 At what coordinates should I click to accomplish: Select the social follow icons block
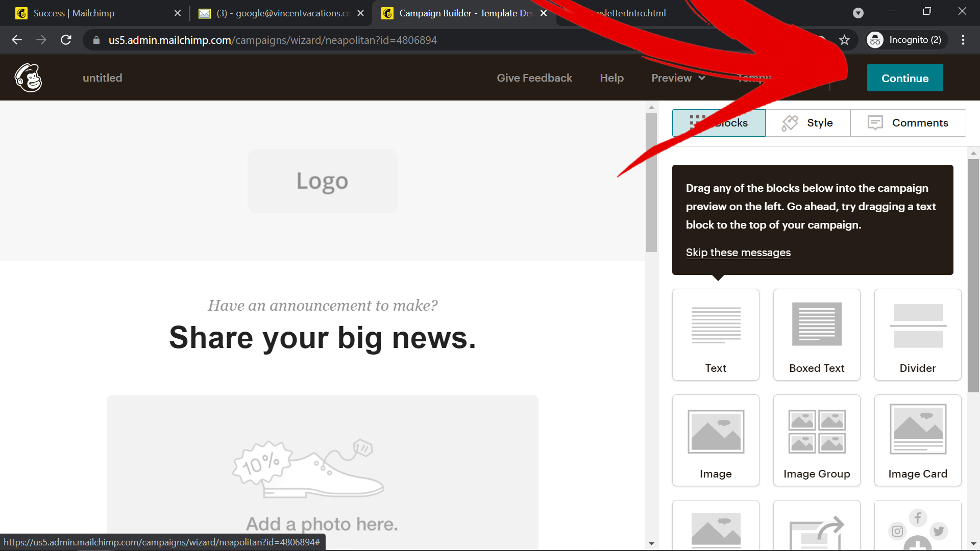click(x=918, y=525)
